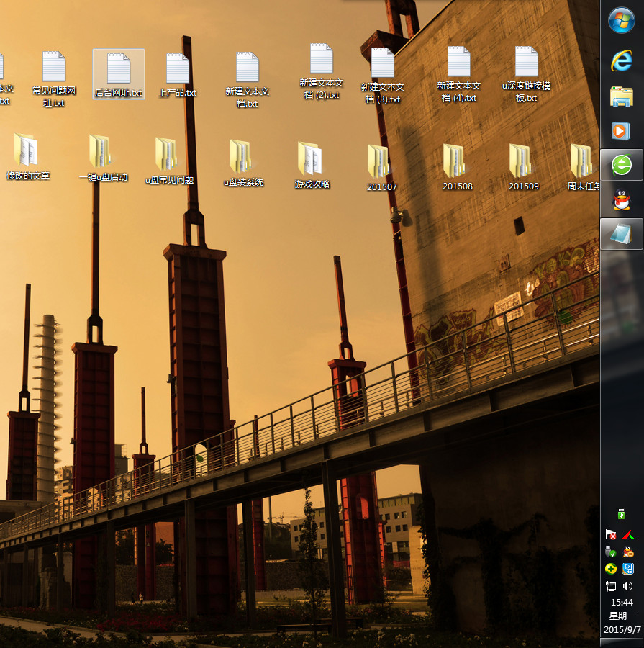Switch to the Notepad taskbar window
The image size is (644, 648).
[622, 235]
